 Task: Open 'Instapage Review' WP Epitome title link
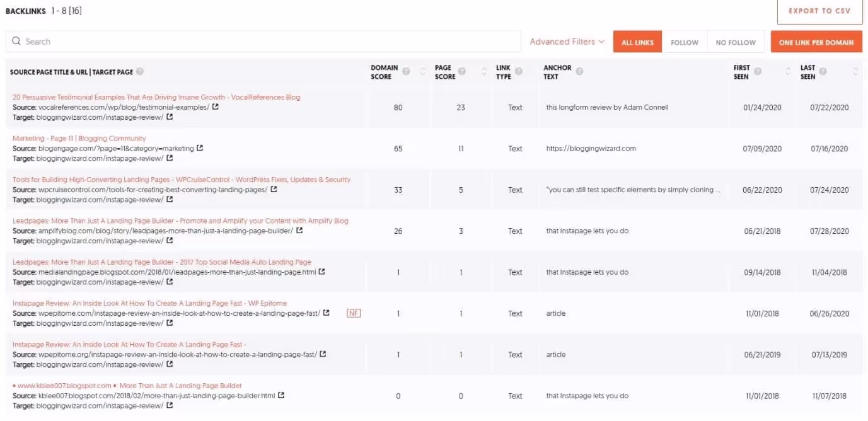(149, 303)
